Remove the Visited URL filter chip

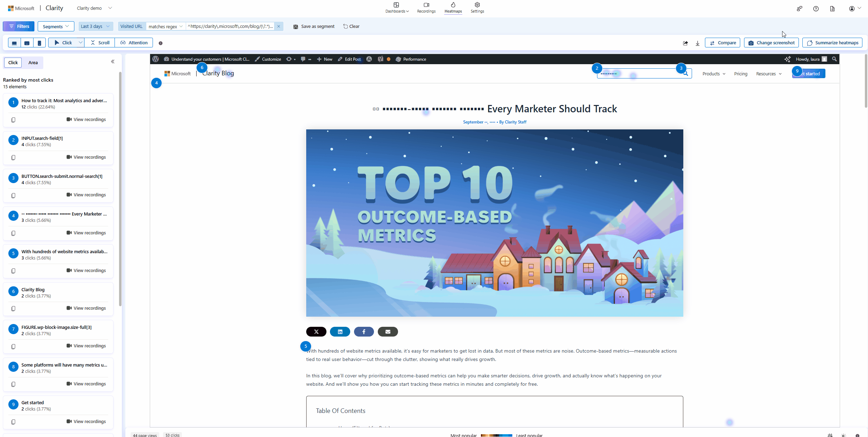point(279,27)
